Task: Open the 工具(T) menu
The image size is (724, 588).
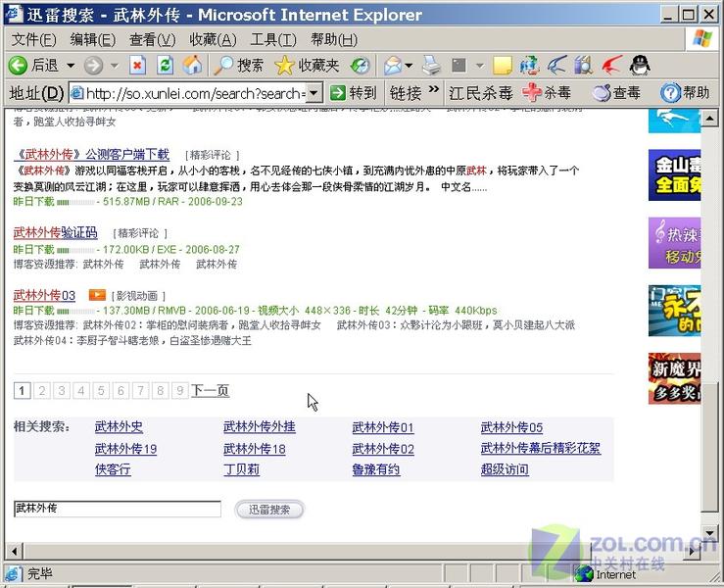Action: tap(273, 40)
